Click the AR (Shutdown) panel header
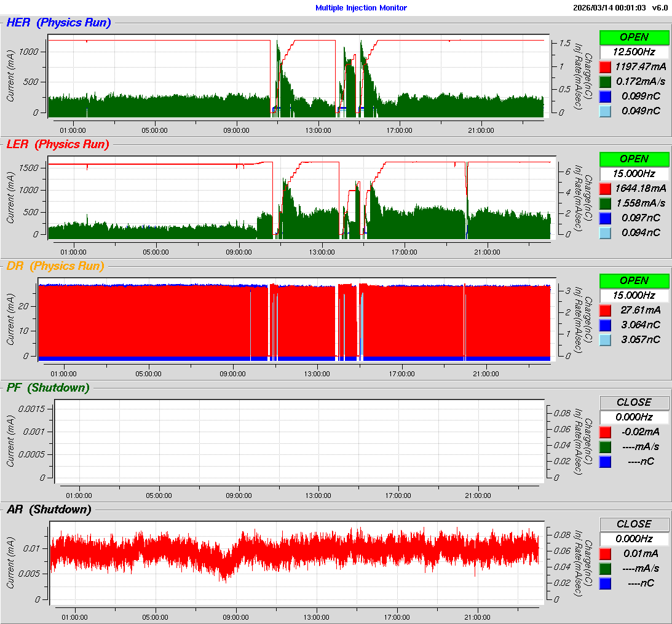The width and height of the screenshot is (672, 624). (x=49, y=510)
